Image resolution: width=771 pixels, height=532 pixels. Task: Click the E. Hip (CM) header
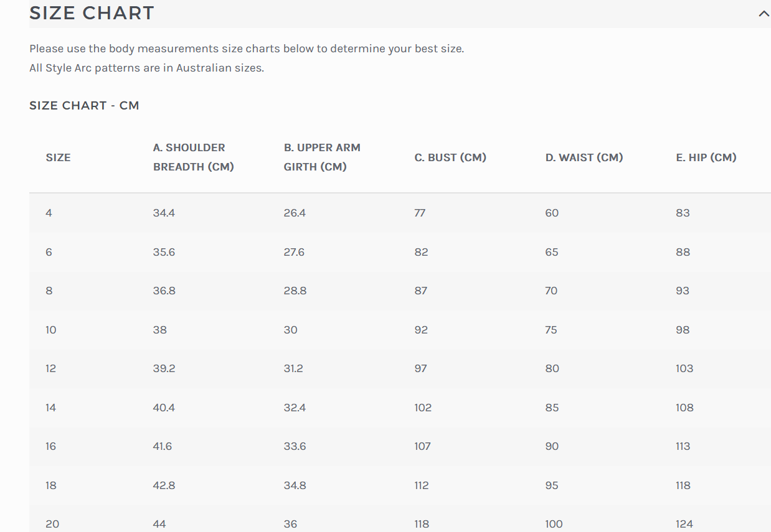point(706,157)
